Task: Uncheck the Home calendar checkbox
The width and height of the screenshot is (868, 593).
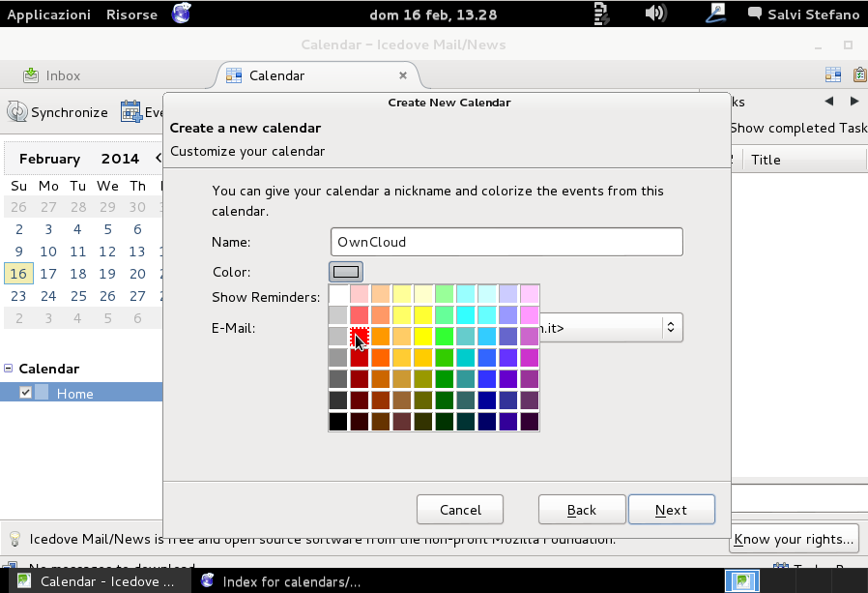Action: click(x=25, y=393)
